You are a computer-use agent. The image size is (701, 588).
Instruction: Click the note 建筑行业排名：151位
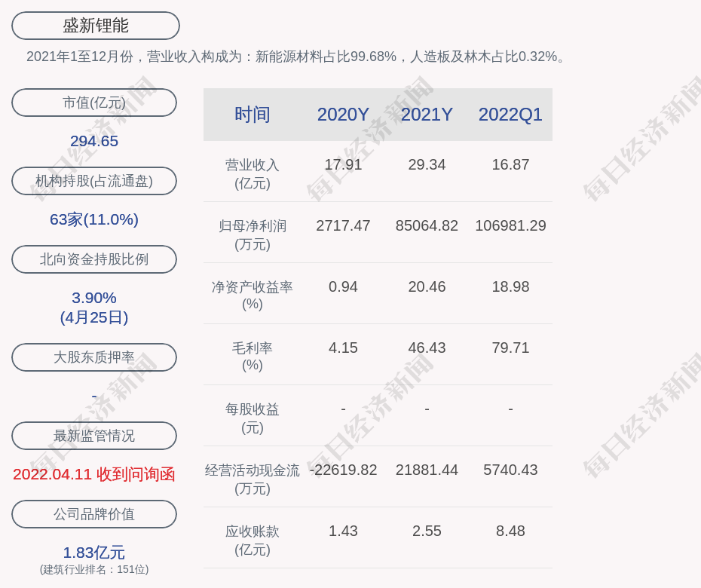[94, 570]
